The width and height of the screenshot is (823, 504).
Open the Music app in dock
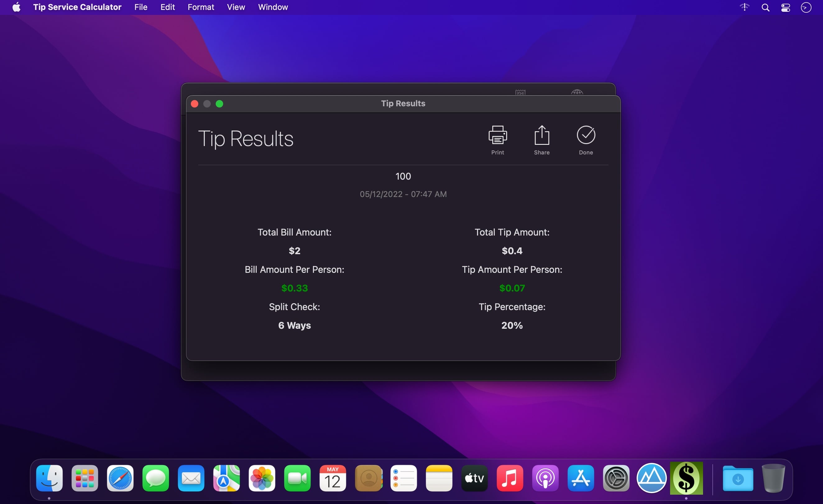coord(510,478)
